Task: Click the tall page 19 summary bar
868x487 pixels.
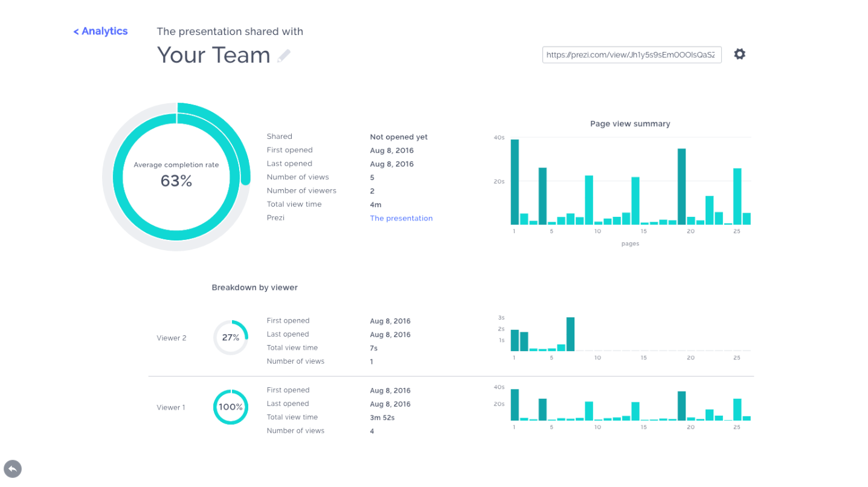Action: [681, 187]
